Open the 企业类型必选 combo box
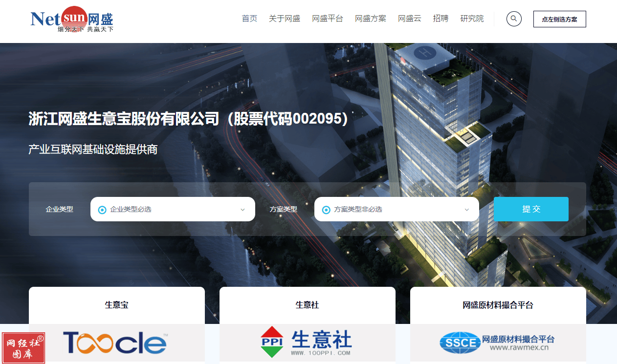The image size is (617, 364). [173, 209]
